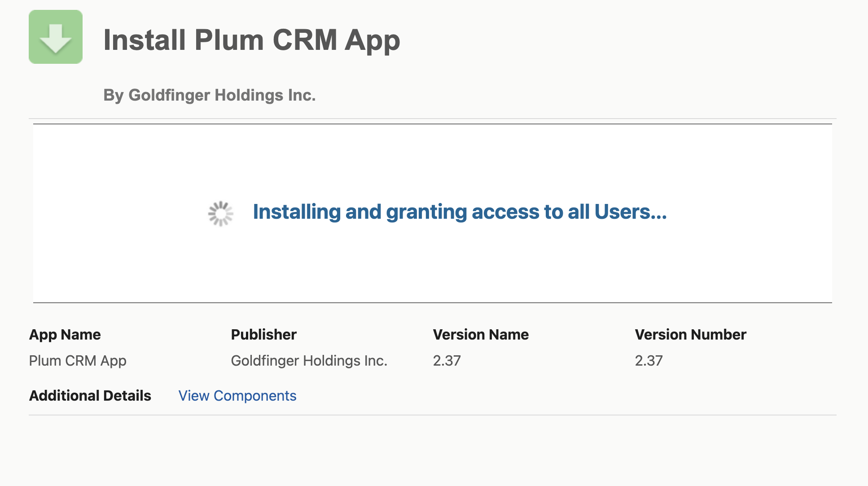Screen dimensions: 868x486
Task: Click 'By Goldfinger Holdings Inc.' subtitle
Action: (210, 95)
